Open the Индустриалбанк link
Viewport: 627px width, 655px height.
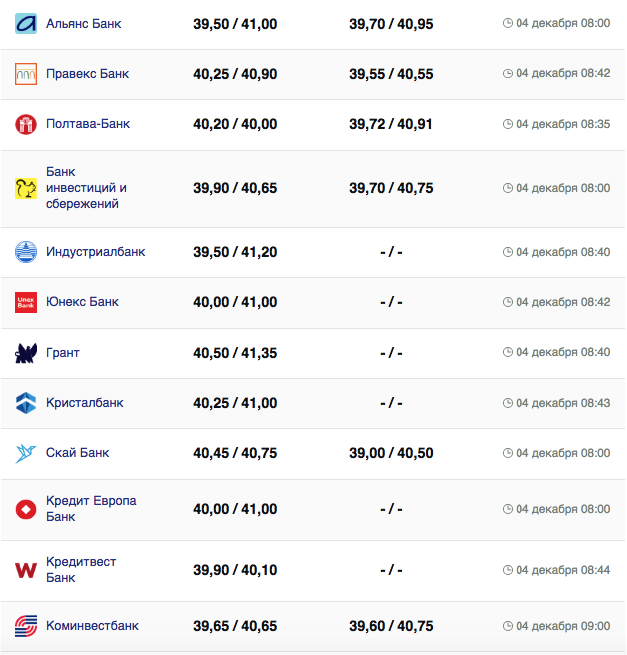(96, 252)
